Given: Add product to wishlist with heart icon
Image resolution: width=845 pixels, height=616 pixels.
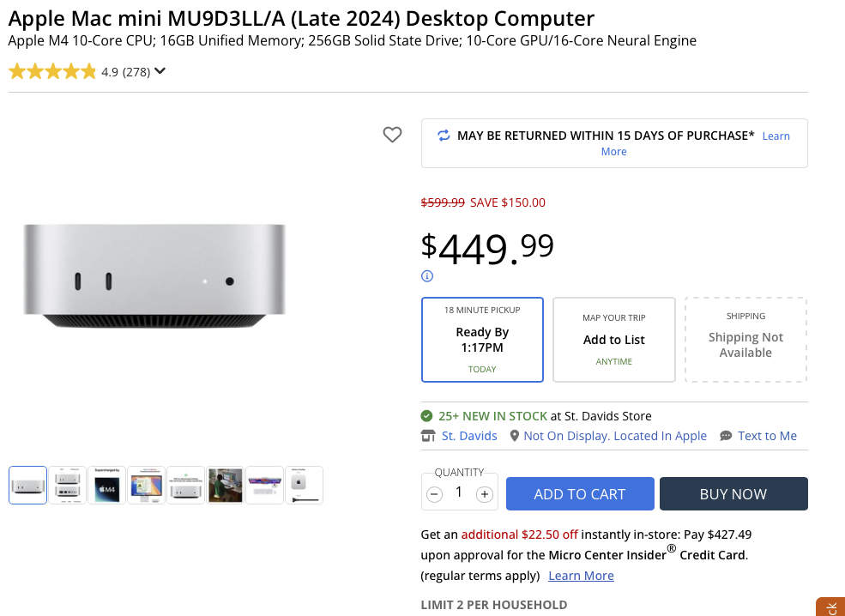Looking at the screenshot, I should pos(392,135).
